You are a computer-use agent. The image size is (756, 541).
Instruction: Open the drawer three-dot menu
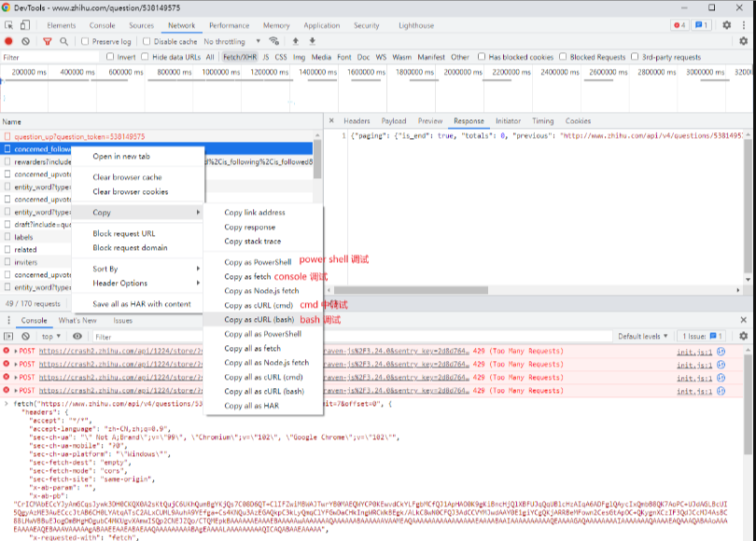(8, 320)
